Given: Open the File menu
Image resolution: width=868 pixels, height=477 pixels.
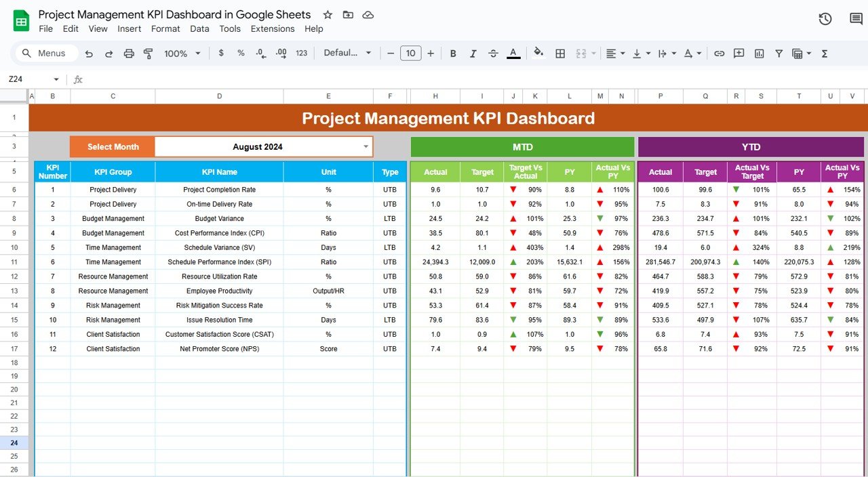Looking at the screenshot, I should click(x=45, y=29).
